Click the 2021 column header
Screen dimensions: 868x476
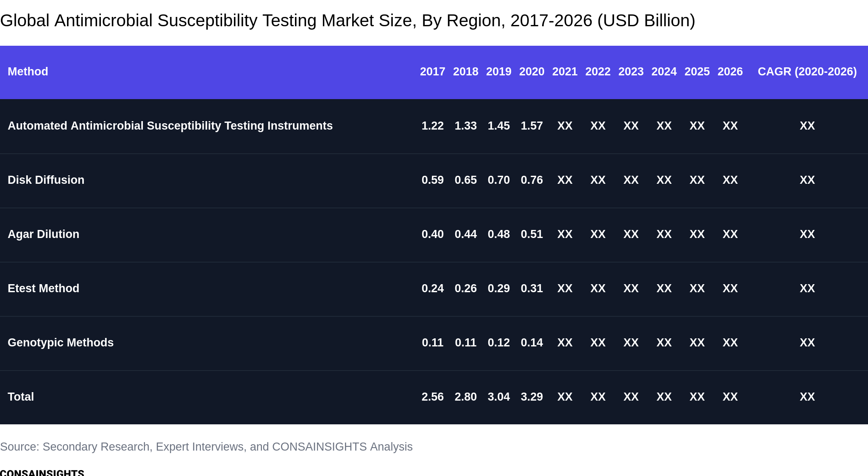click(565, 72)
